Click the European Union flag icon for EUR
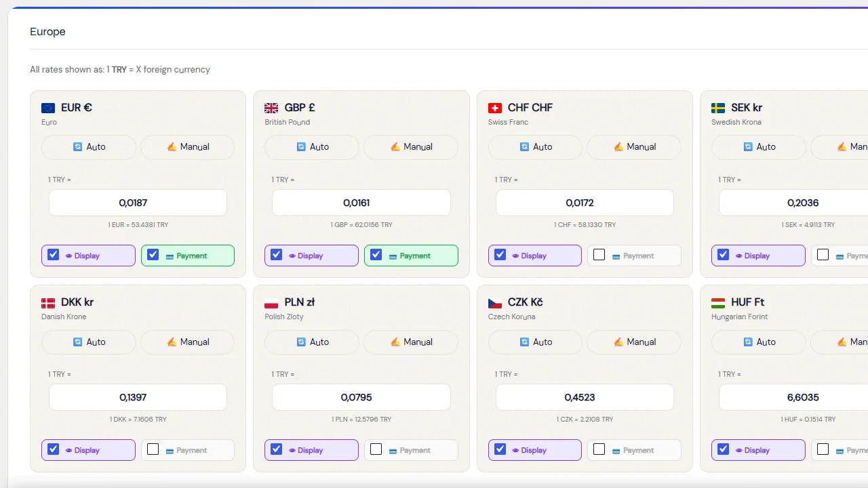The image size is (868, 488). (x=48, y=108)
